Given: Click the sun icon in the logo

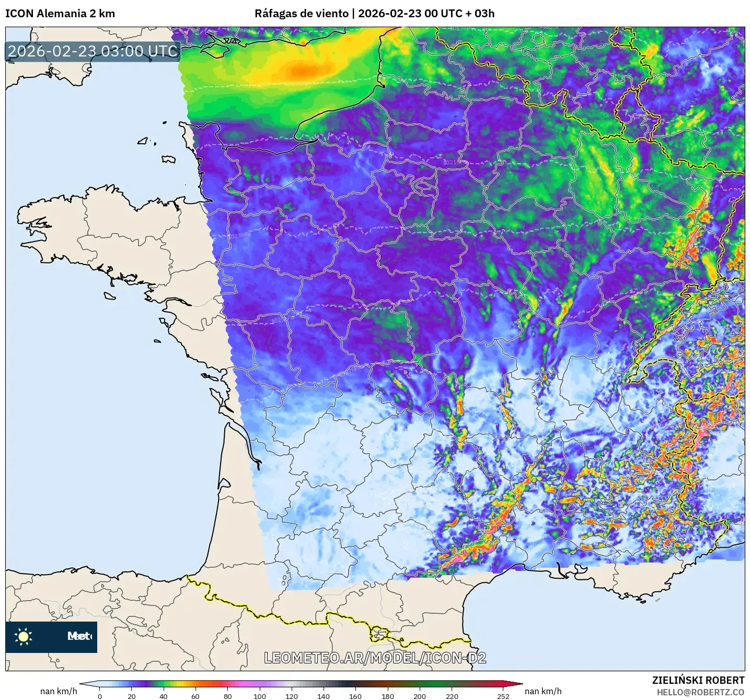Looking at the screenshot, I should (x=24, y=636).
